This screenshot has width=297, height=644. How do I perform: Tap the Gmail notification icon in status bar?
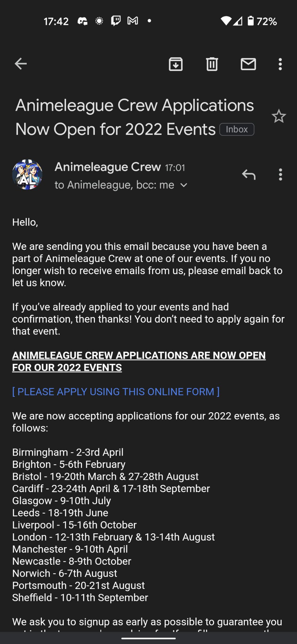tap(133, 21)
